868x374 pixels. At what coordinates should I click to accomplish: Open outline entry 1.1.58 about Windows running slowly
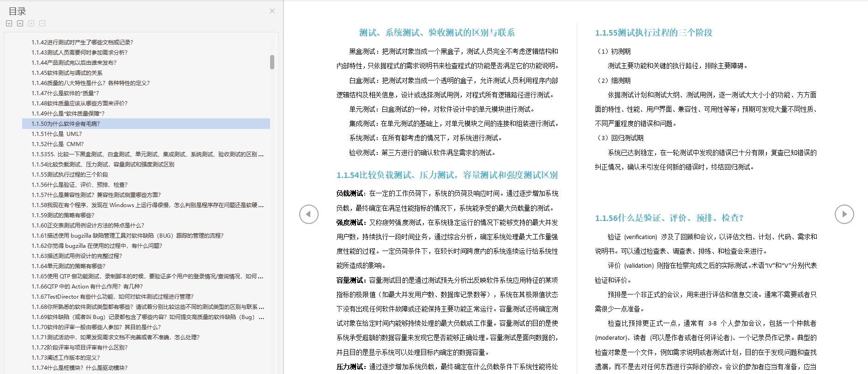pos(148,205)
